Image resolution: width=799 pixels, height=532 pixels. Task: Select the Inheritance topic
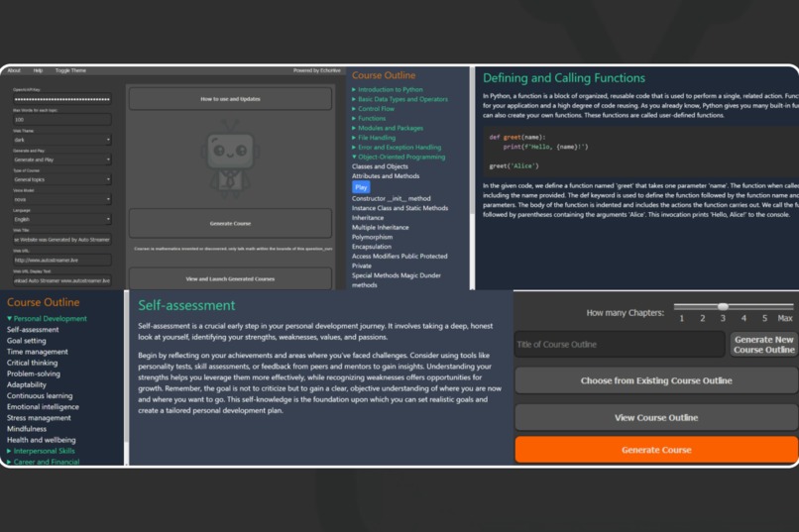click(x=368, y=218)
